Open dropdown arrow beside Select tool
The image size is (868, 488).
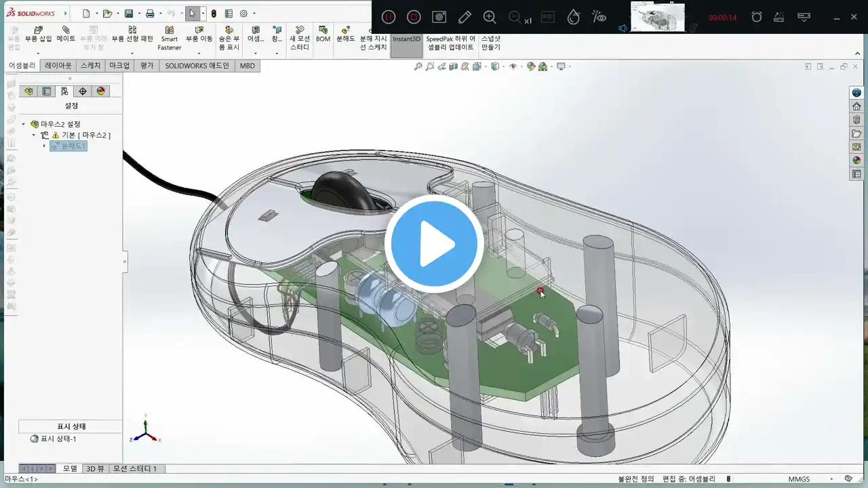tap(203, 14)
